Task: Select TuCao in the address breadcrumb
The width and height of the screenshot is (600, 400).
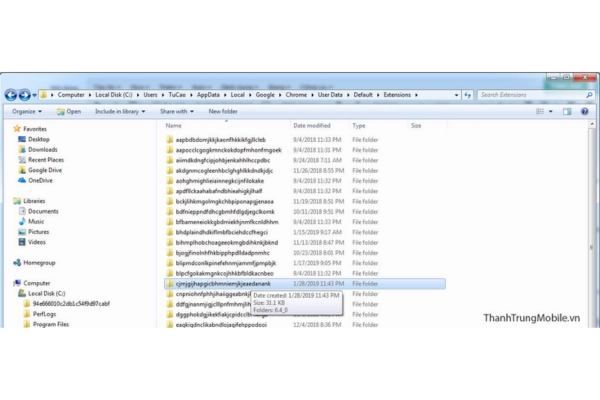Action: 177,95
